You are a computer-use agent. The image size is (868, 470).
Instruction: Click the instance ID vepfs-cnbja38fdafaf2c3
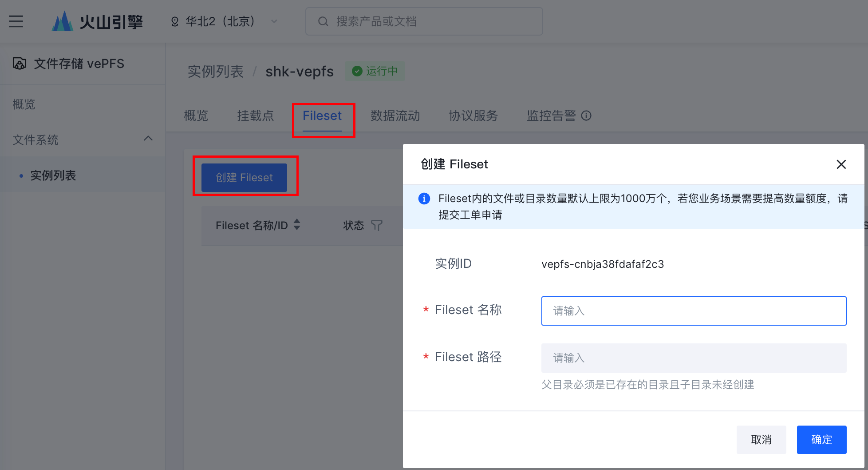(603, 264)
